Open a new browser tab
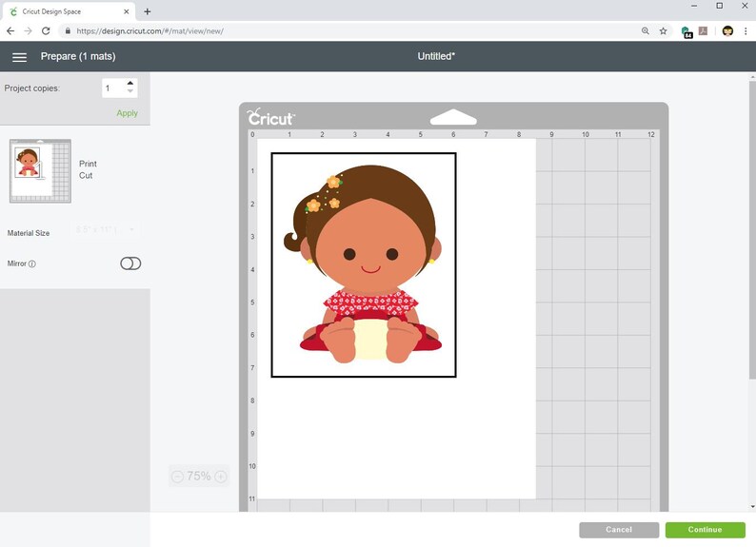 [x=148, y=11]
